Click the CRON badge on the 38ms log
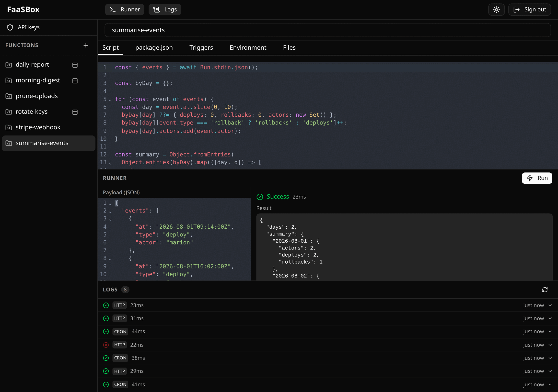The image size is (558, 392). [120, 358]
